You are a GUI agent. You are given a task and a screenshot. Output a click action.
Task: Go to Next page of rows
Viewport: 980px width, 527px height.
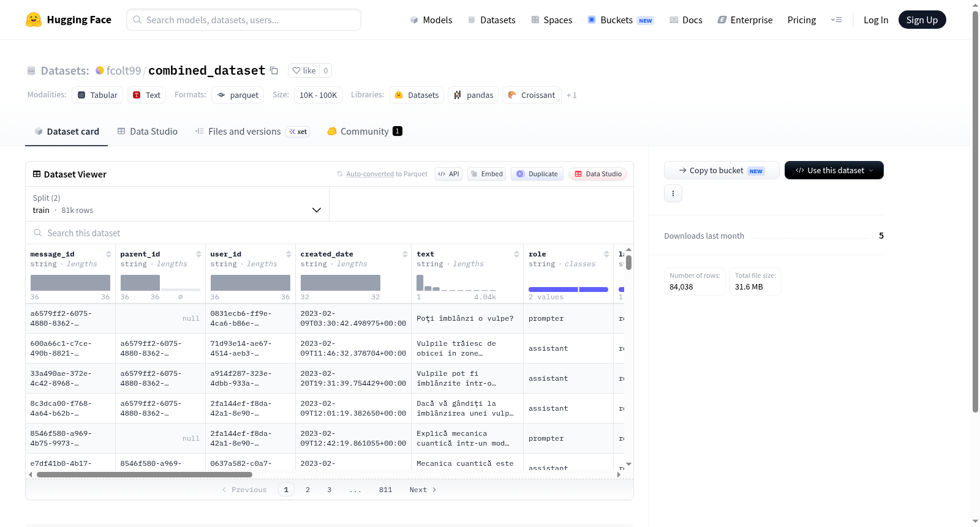click(x=423, y=490)
